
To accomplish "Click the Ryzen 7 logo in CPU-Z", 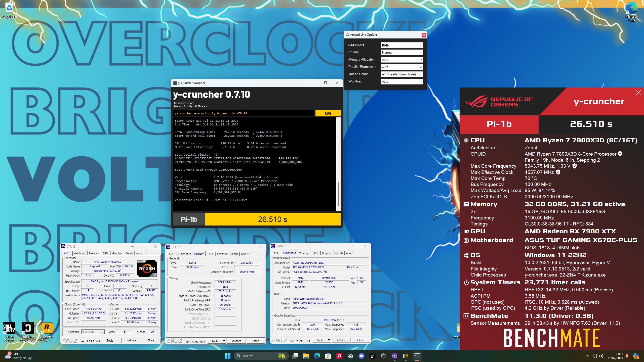I will point(147,268).
